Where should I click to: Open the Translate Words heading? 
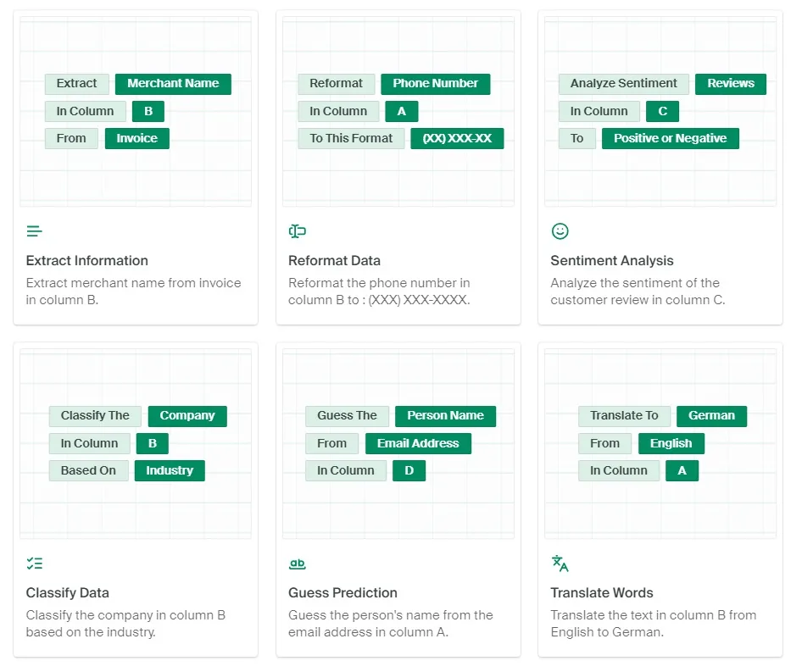click(x=602, y=592)
